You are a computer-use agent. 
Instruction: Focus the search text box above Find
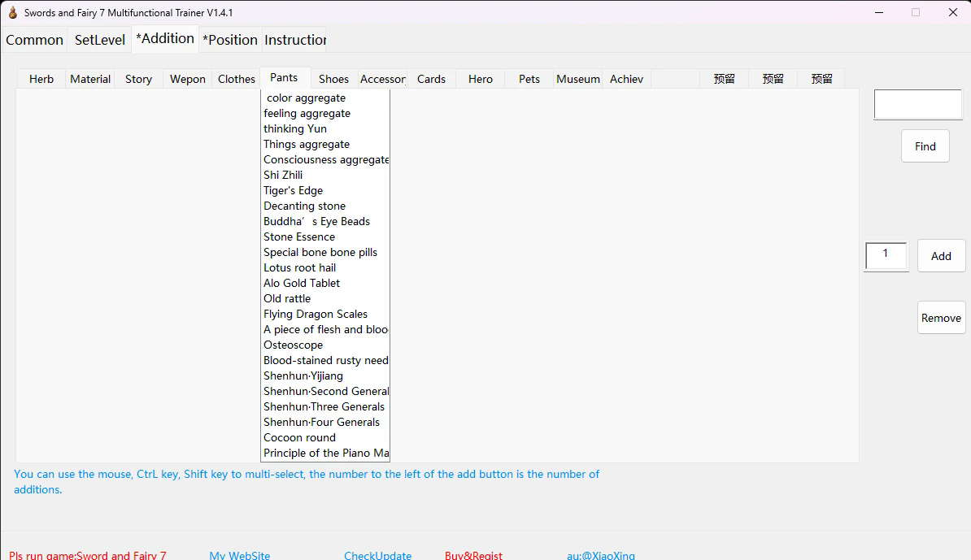pos(918,104)
